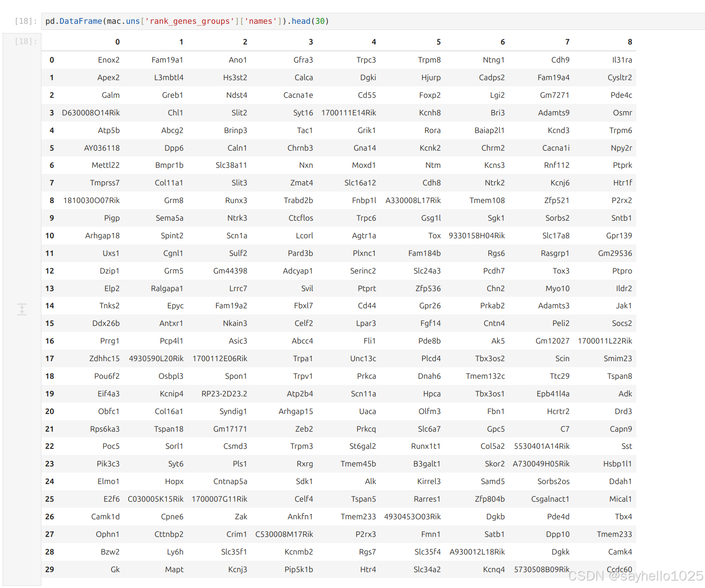Image resolution: width=705 pixels, height=588 pixels.
Task: Click gene cell Il31ra
Action: (622, 60)
